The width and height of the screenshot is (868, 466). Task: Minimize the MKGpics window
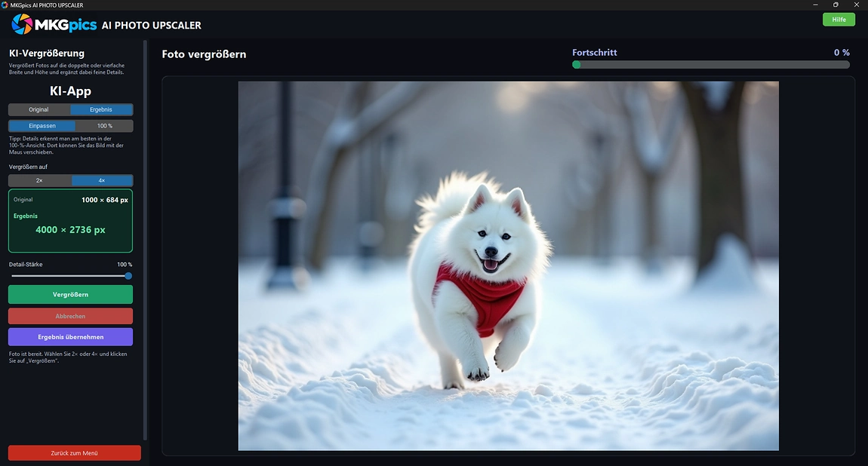(x=815, y=5)
